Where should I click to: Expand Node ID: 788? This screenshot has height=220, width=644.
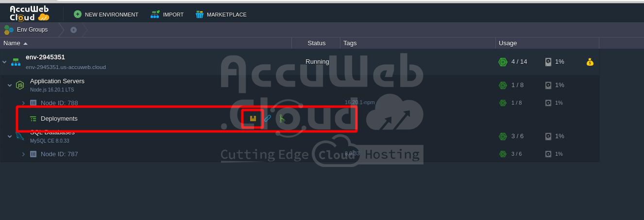[23, 103]
